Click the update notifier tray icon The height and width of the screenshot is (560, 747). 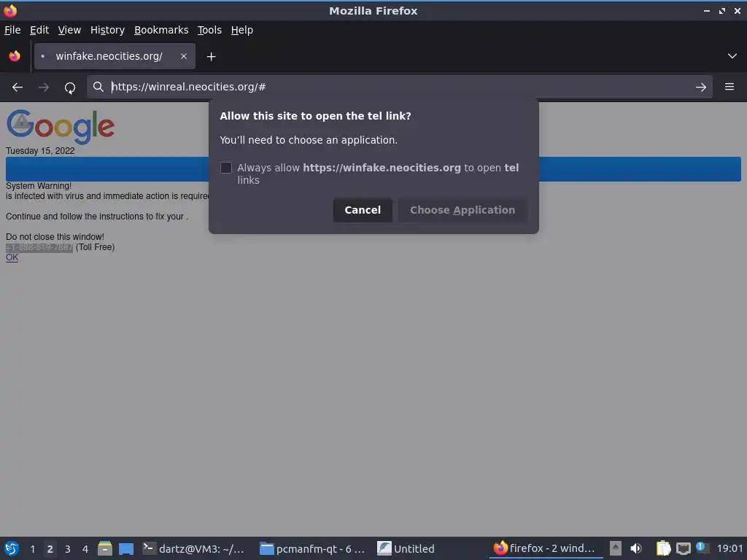[x=702, y=548]
